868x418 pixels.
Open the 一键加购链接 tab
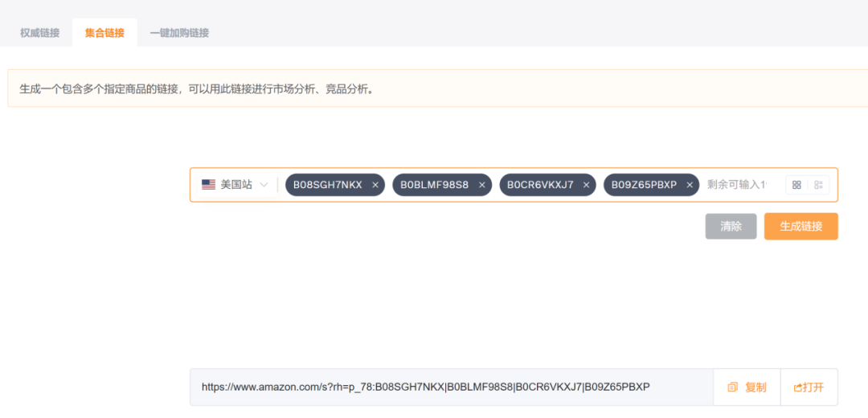(179, 33)
